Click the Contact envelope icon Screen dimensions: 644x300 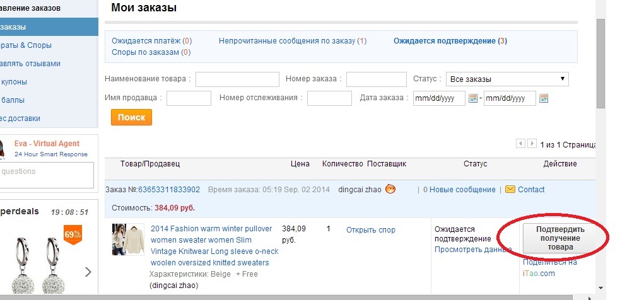pos(510,189)
